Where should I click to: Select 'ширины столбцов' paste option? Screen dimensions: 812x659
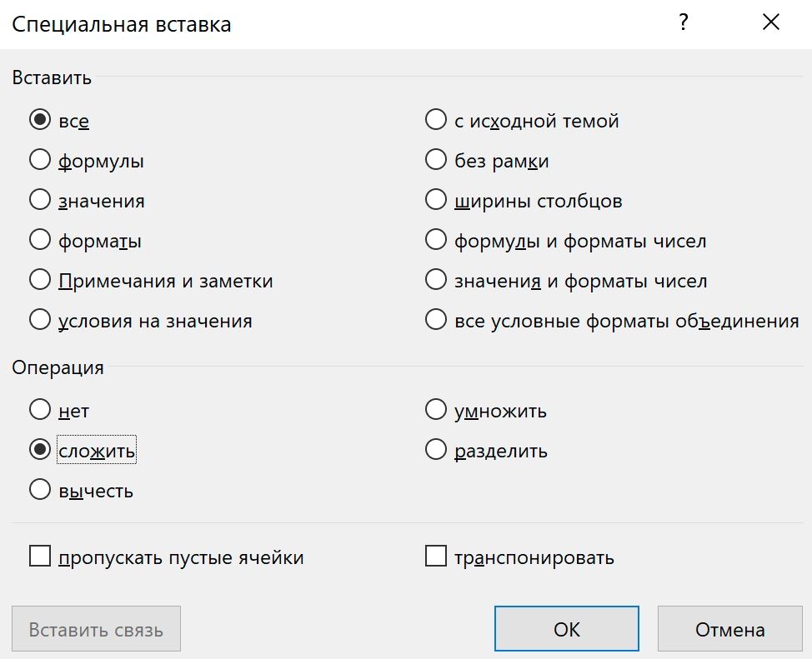click(436, 201)
